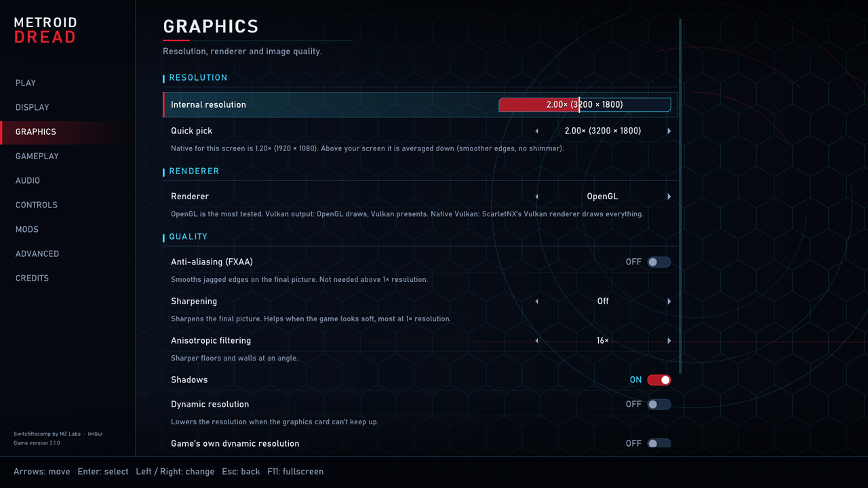Click the QUALITY section heading
Viewport: 868px width, 488px height.
point(188,237)
